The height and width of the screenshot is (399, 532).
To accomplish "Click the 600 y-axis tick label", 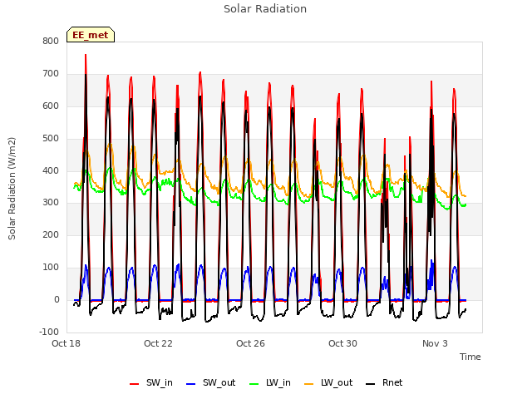I will [x=51, y=106].
